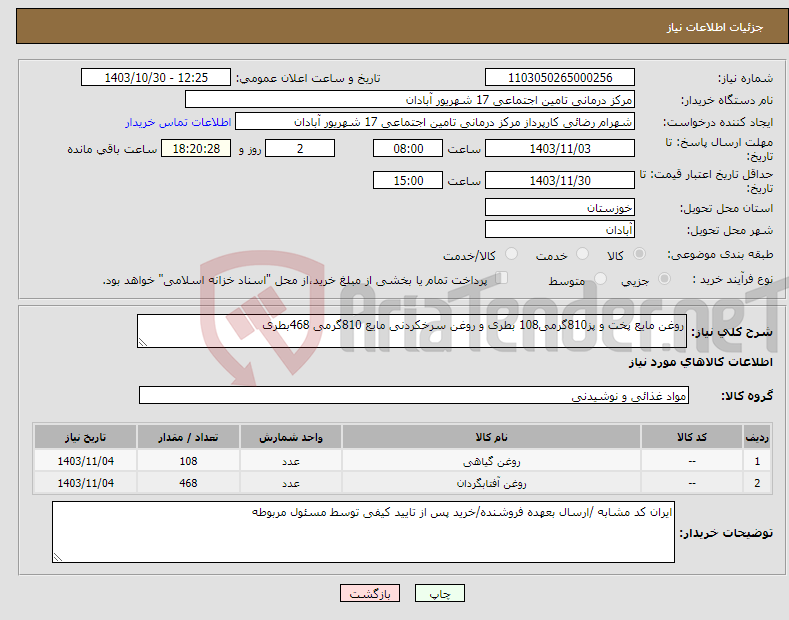Viewport: 789px width, 620px height.
Task: Click the اطلاعات کالاهای مورد نیاز section heading
Action: point(700,362)
